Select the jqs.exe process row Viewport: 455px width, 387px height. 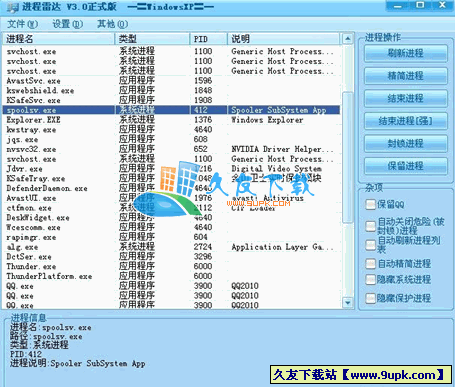171,139
